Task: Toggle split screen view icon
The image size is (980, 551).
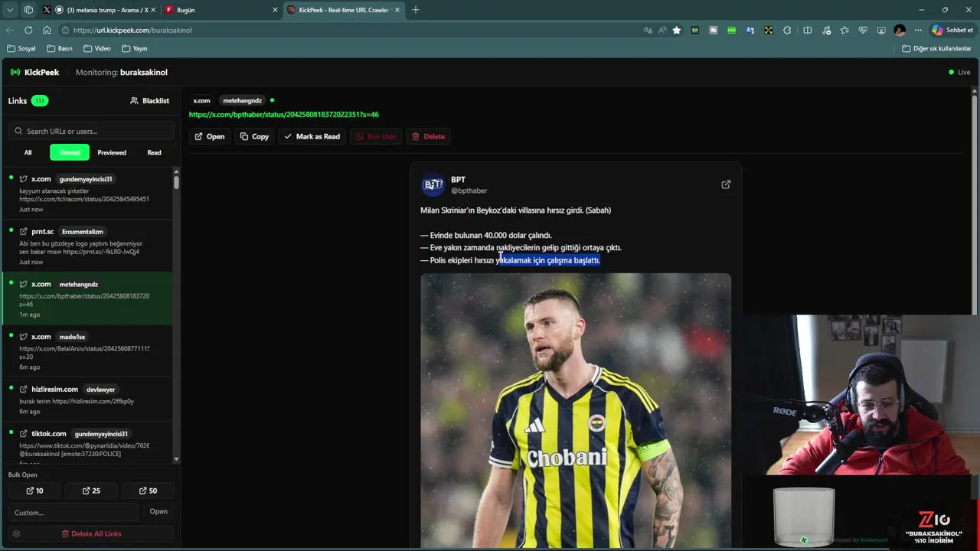Action: 807,30
